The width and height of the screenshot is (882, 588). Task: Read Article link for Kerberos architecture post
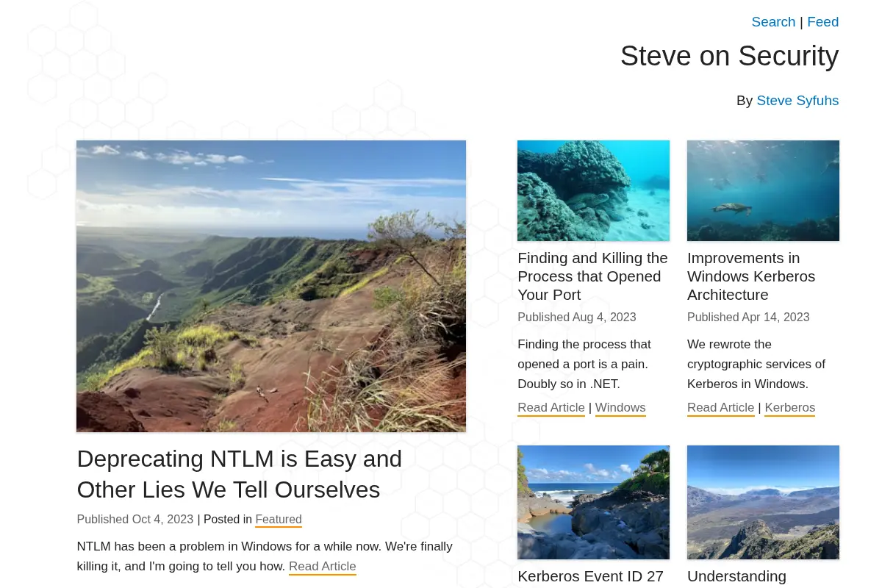[721, 407]
